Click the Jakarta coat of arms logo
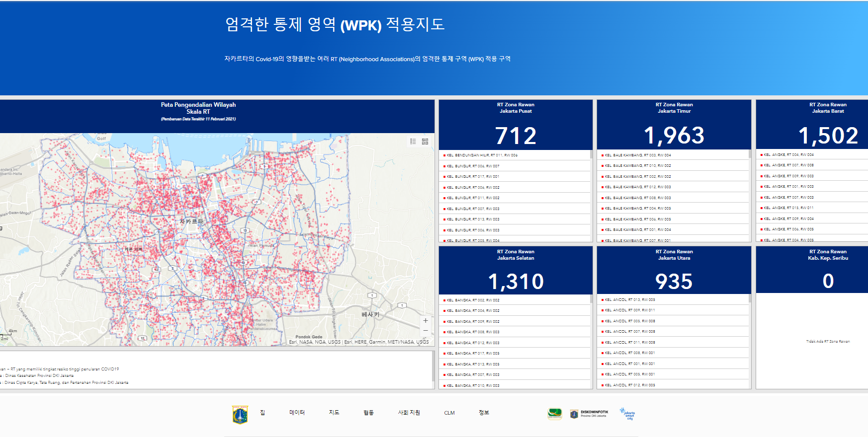This screenshot has width=868, height=437. (240, 414)
